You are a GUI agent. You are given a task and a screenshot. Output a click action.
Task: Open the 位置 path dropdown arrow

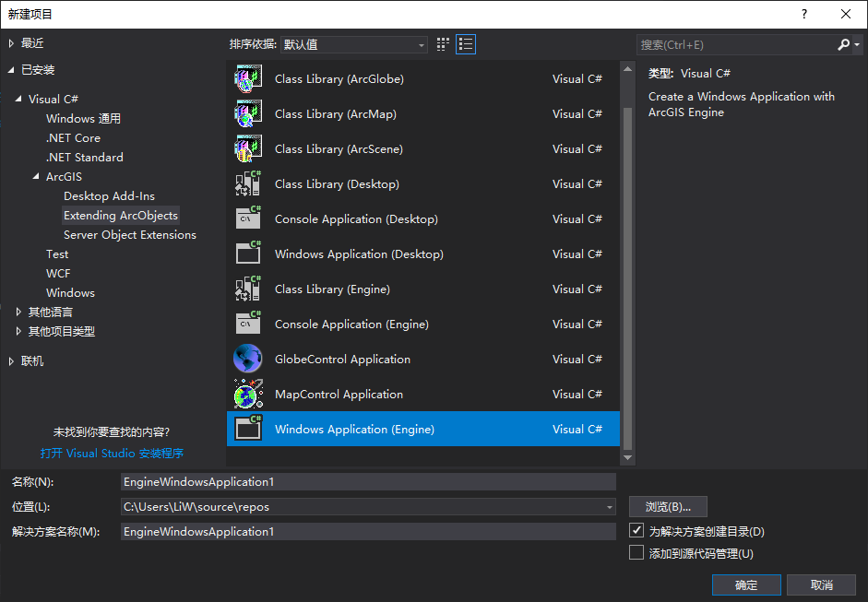point(609,507)
